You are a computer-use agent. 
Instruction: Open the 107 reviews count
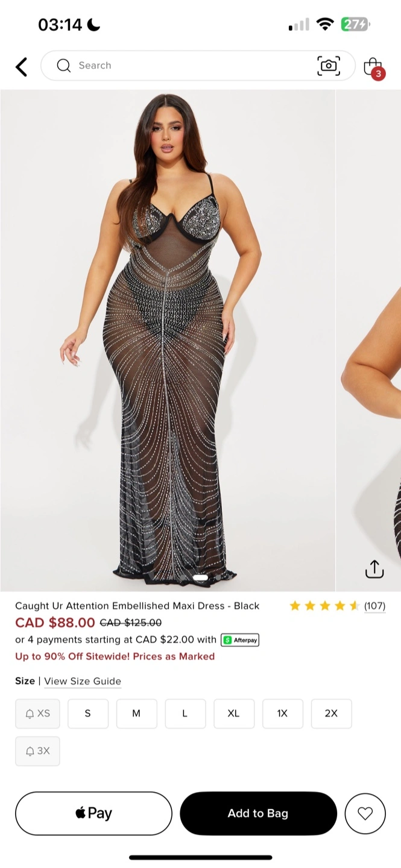pyautogui.click(x=374, y=606)
